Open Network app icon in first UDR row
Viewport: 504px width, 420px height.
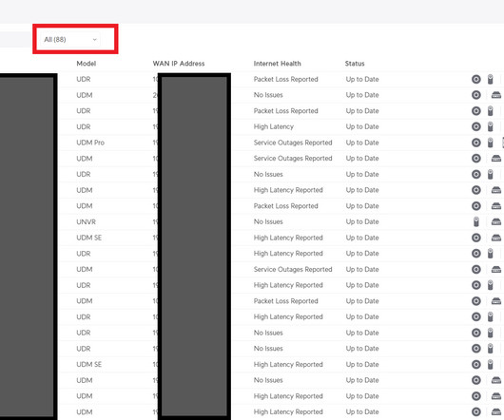click(476, 79)
